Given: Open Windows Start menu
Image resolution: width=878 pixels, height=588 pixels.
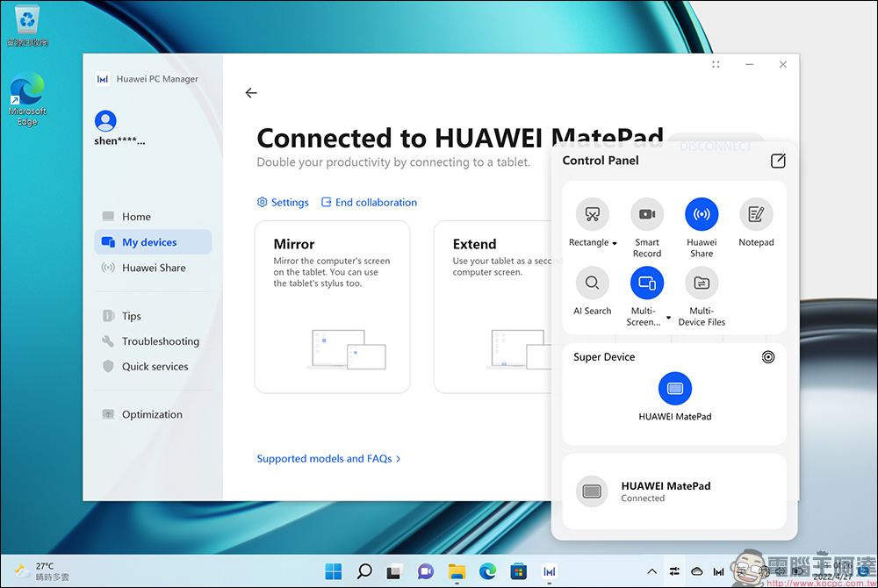Looking at the screenshot, I should click(x=333, y=571).
